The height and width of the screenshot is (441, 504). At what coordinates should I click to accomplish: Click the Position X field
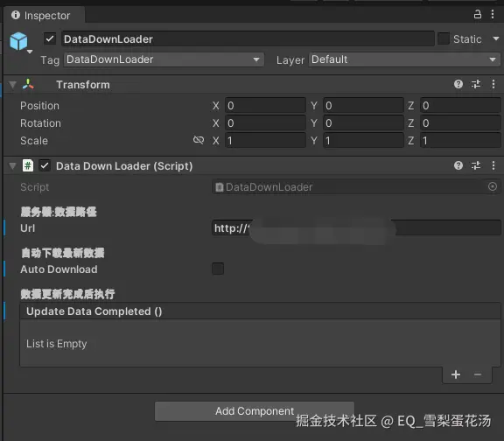coord(265,105)
